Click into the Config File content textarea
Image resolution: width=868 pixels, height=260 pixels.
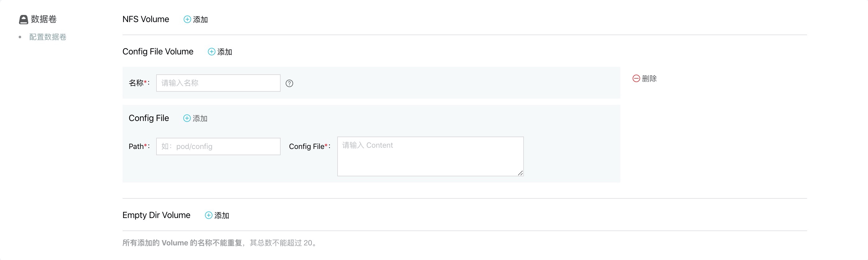430,156
